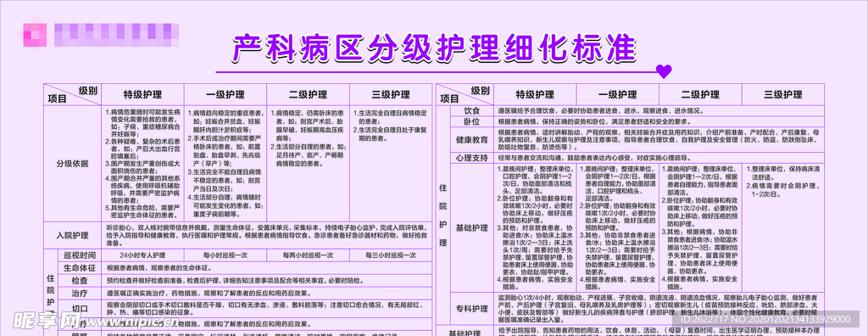Click the 心理支持 row label
This screenshot has height=336, width=868.
(471, 159)
